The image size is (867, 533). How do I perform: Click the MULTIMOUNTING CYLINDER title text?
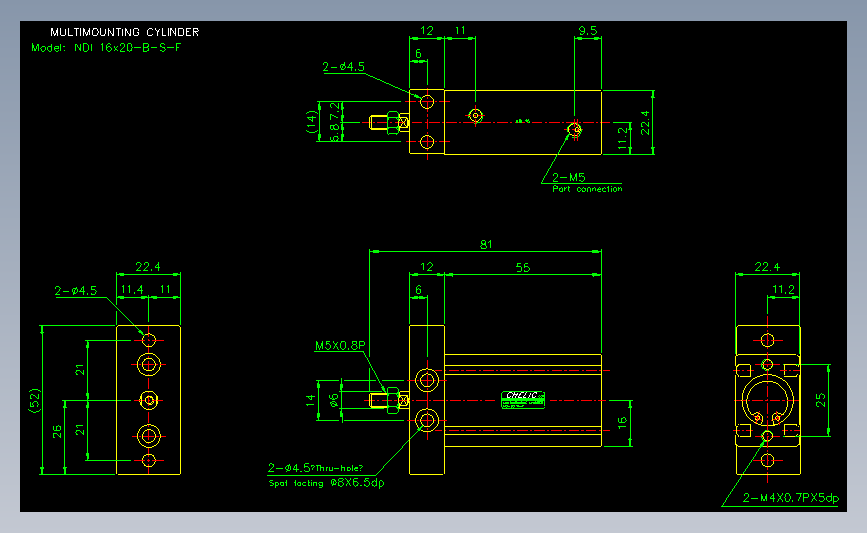pyautogui.click(x=124, y=32)
